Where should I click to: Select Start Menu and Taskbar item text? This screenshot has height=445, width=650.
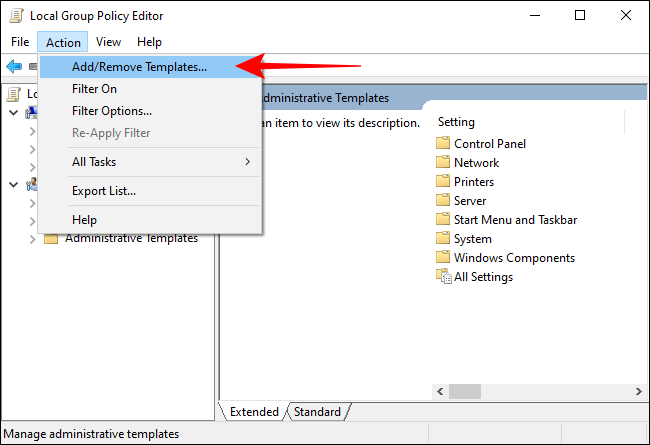point(515,220)
